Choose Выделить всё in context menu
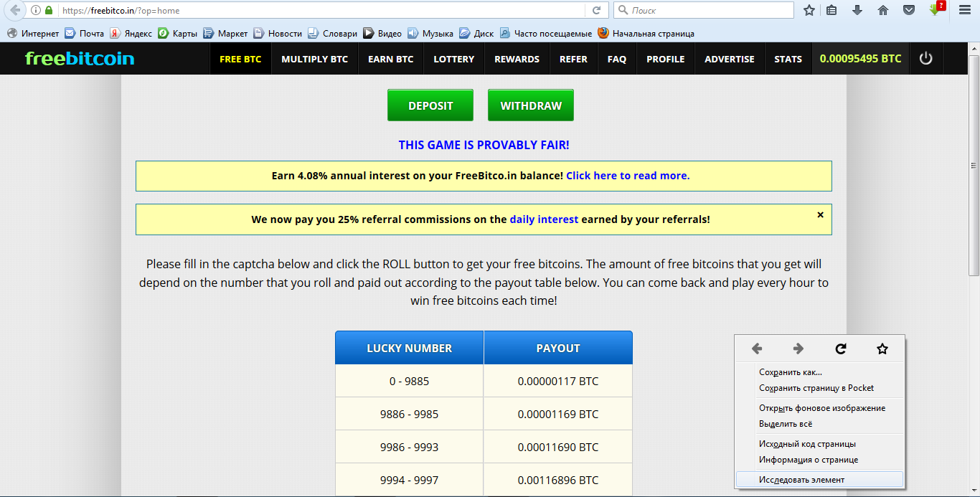Screen dimensions: 980x497 coord(820,424)
